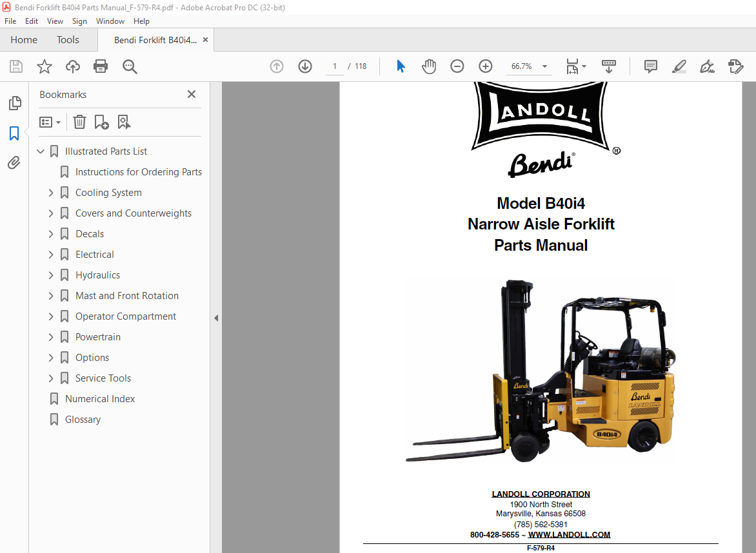Open zoom level dropdown arrow
Image resolution: width=756 pixels, height=553 pixels.
(x=545, y=66)
